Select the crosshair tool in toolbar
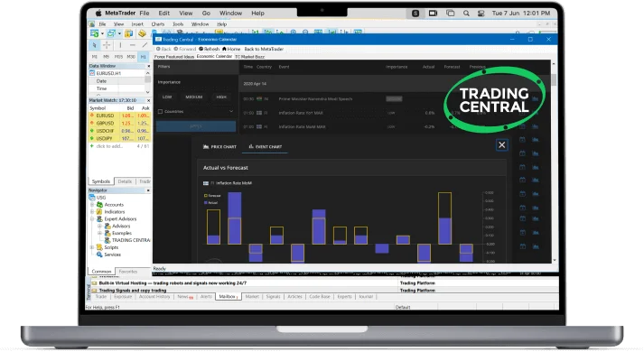This screenshot has width=644, height=352. (x=107, y=45)
